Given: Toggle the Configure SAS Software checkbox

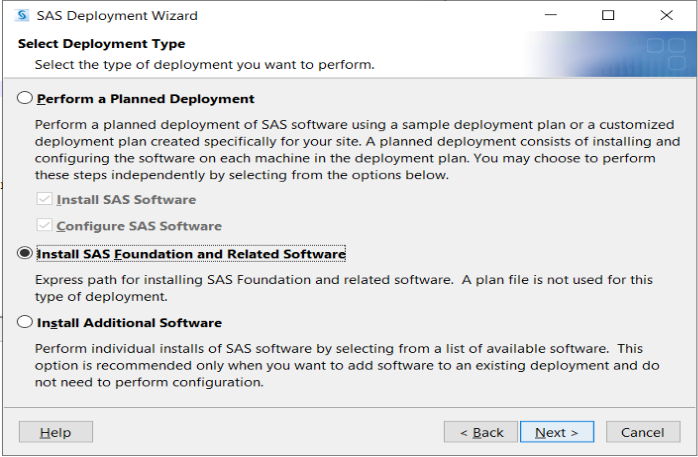Looking at the screenshot, I should [x=44, y=225].
